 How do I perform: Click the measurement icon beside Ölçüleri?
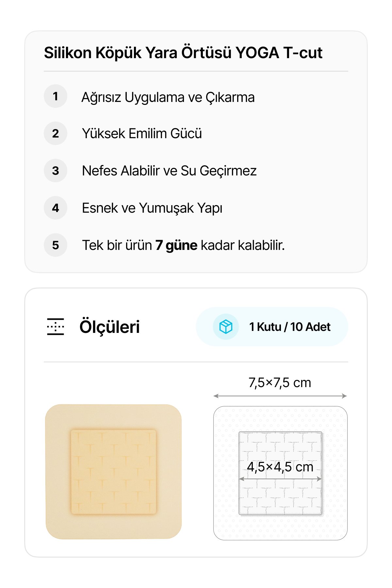(56, 327)
